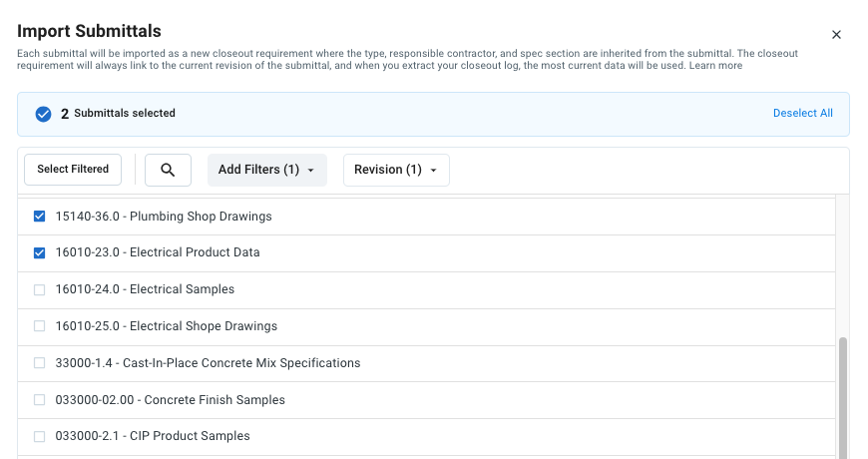
Task: Uncheck 15140-36.0 Plumbing Shop Drawings
Action: pyautogui.click(x=40, y=217)
